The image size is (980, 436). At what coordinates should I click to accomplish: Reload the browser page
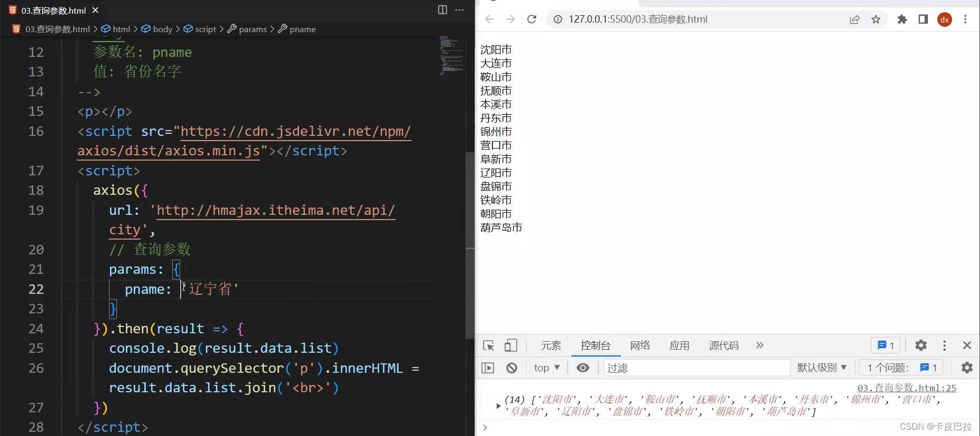coord(532,19)
